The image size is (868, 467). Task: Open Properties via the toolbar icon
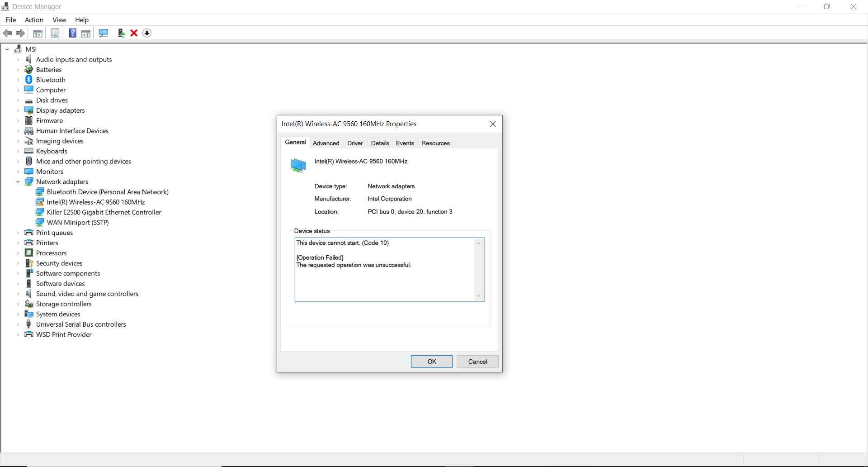tap(55, 33)
